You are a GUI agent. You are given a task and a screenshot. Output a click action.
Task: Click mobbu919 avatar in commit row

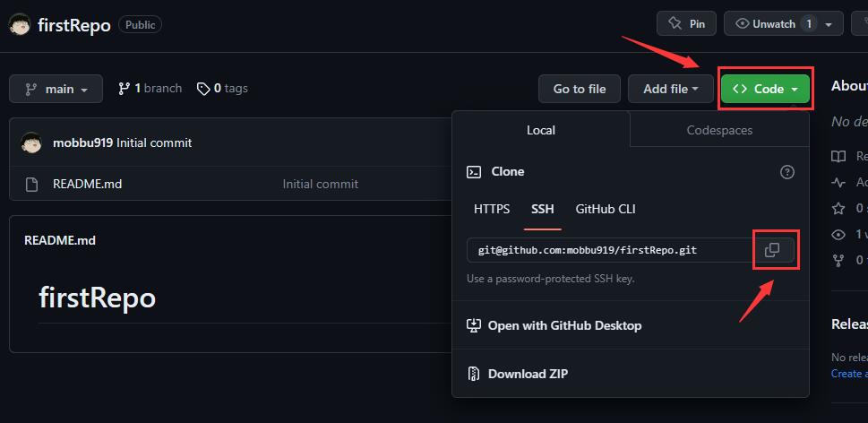(31, 142)
